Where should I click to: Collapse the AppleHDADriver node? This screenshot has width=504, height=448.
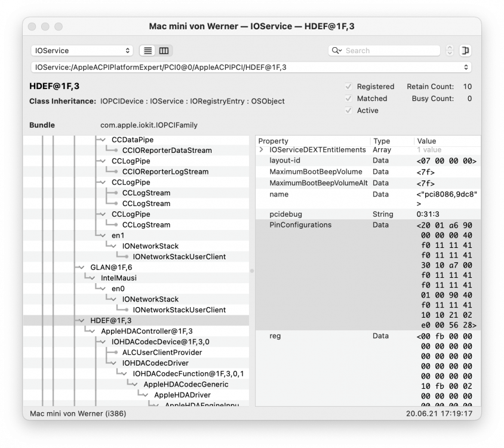click(145, 395)
